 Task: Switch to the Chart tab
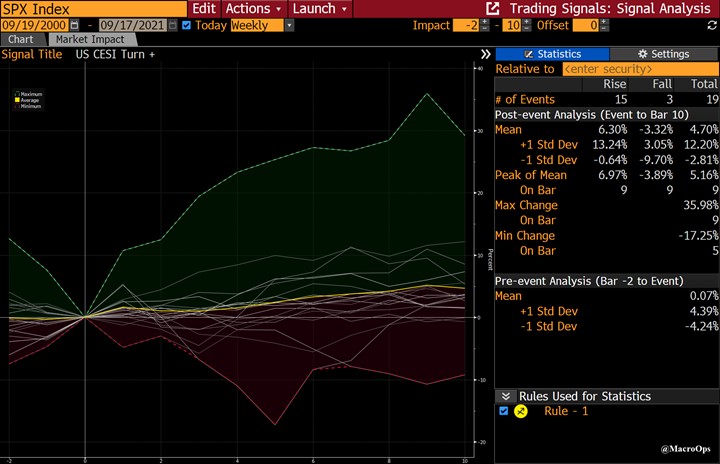21,40
